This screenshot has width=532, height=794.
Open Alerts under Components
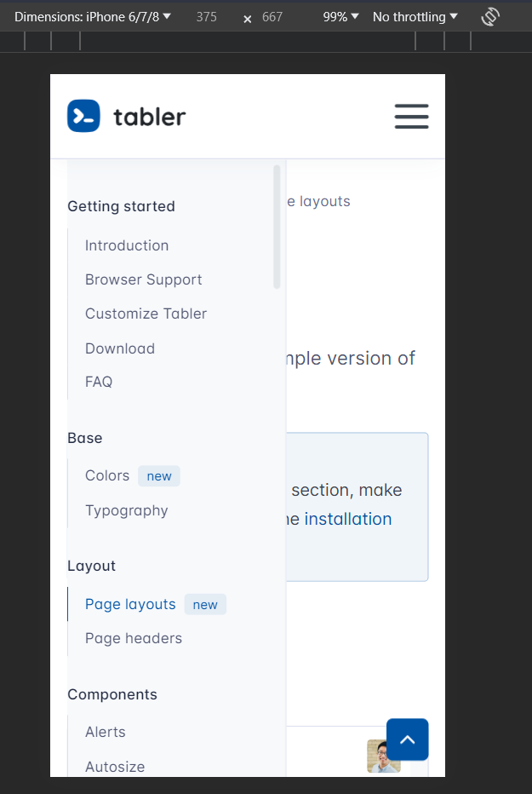point(105,732)
